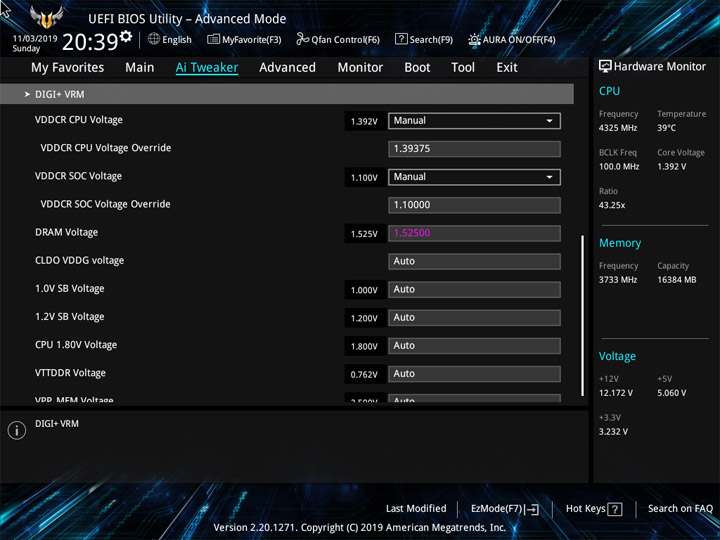Open the Monitor tab
The image size is (720, 540).
tap(360, 68)
